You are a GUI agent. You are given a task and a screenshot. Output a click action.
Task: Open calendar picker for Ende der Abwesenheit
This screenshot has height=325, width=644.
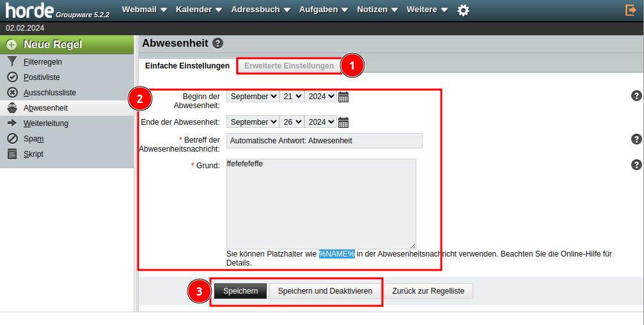[343, 122]
